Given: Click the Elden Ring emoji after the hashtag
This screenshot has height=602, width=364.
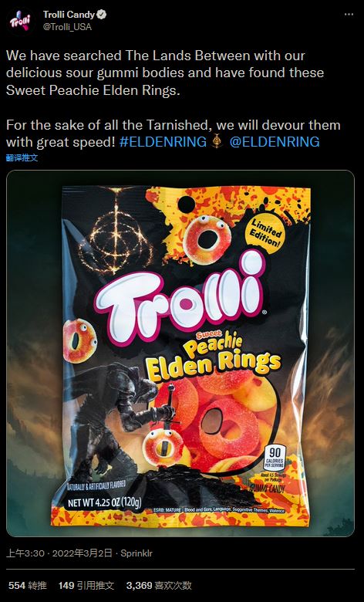Looking at the screenshot, I should pos(217,142).
